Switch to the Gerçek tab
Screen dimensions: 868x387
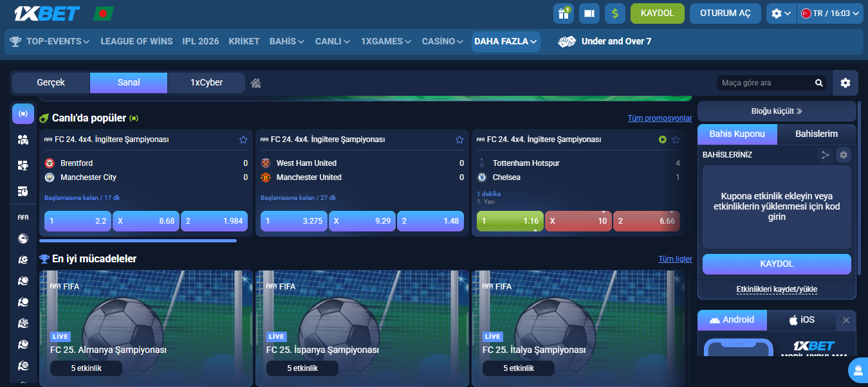[51, 83]
